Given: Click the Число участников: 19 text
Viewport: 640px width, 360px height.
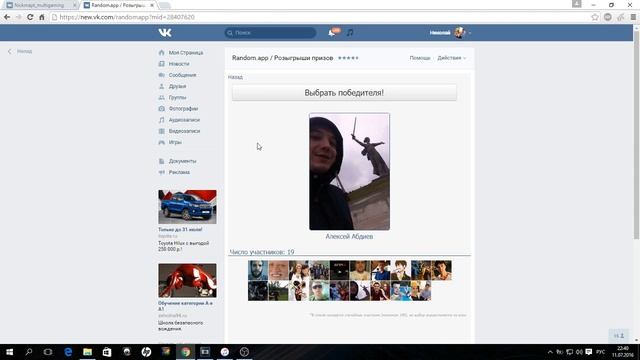Looking at the screenshot, I should click(262, 252).
